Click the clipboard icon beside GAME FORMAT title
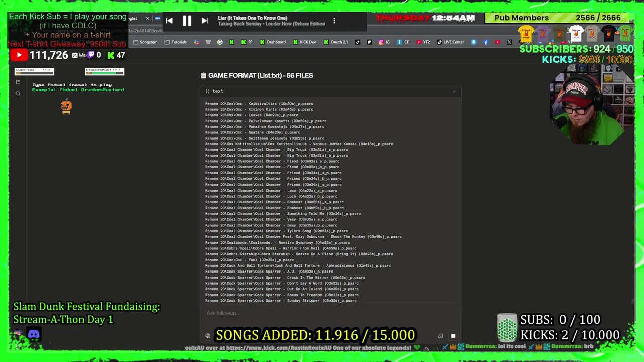 tap(203, 75)
